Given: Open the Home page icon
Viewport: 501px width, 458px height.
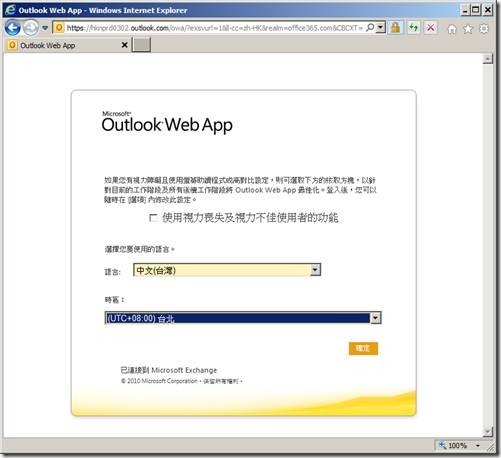Looking at the screenshot, I should click(x=452, y=29).
